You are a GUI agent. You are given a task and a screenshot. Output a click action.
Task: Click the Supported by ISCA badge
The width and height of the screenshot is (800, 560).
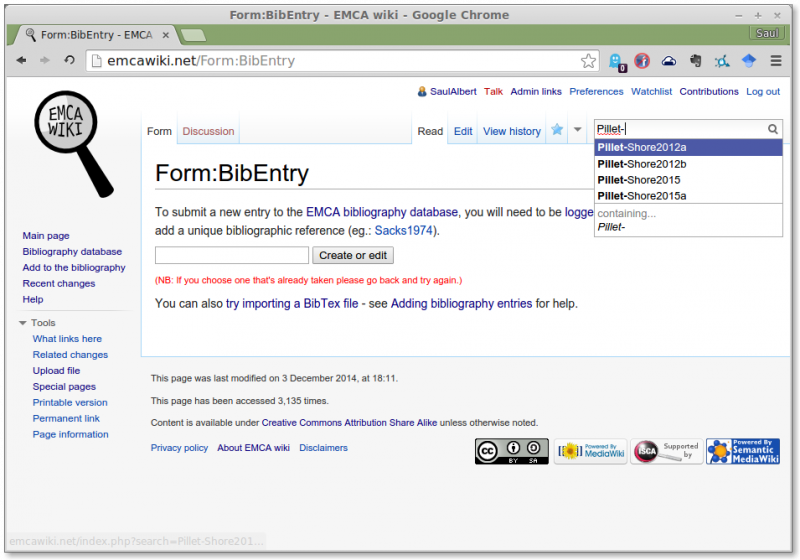pos(667,451)
